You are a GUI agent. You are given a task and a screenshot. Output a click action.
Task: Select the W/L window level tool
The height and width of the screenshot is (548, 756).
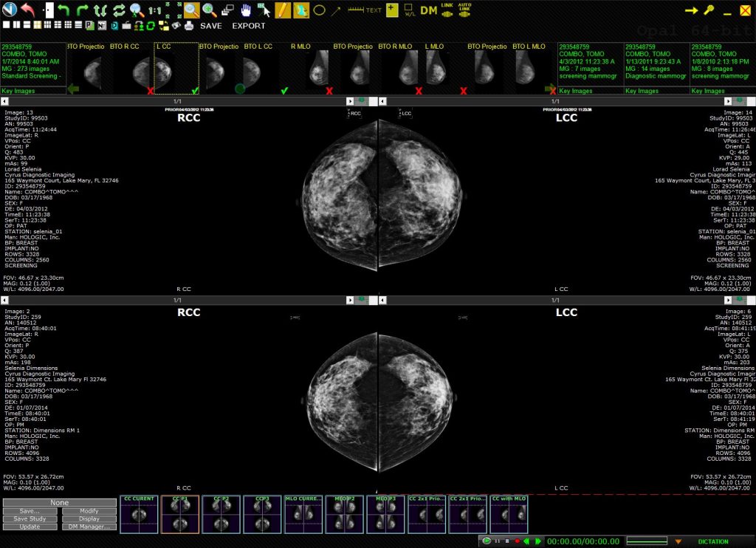pos(408,10)
